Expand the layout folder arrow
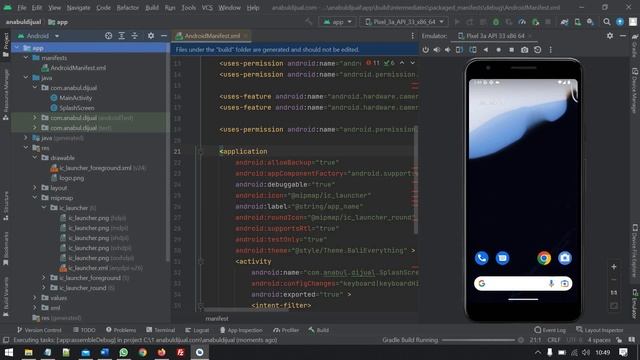 pyautogui.click(x=35, y=188)
